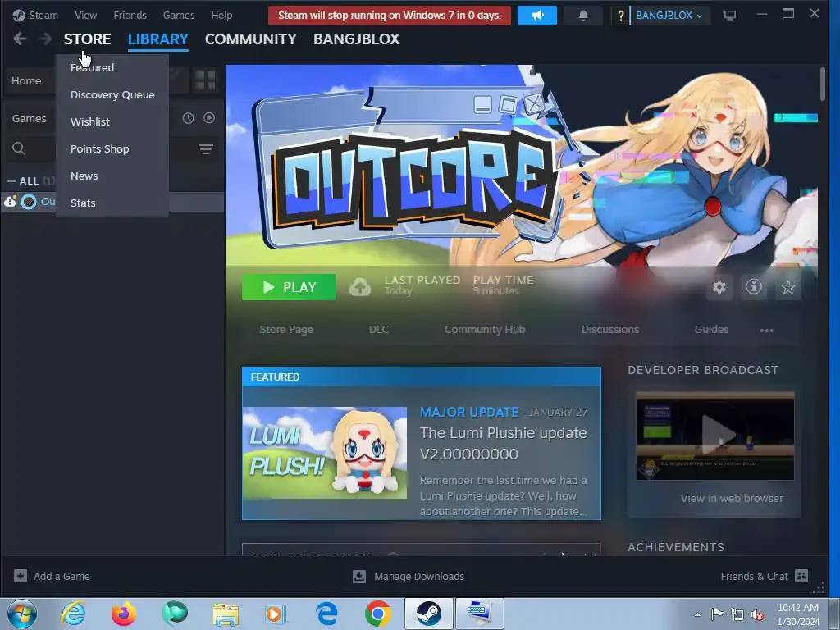Go forward with the right arrow
This screenshot has height=630, width=840.
pos(46,39)
